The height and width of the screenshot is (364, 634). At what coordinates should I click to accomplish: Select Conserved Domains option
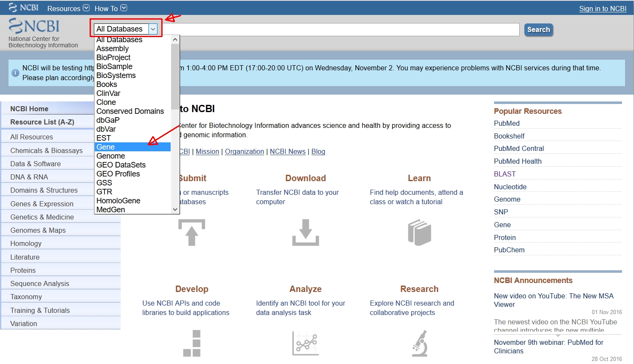pyautogui.click(x=132, y=111)
